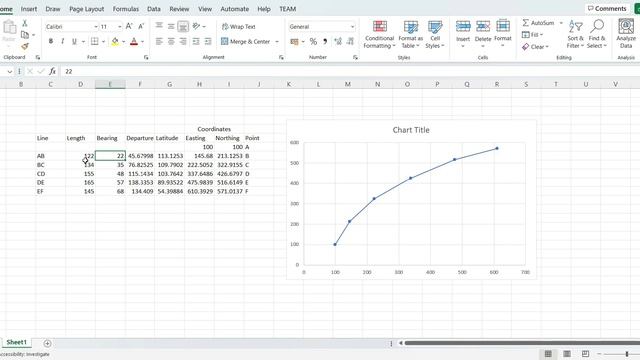The height and width of the screenshot is (360, 640).
Task: Expand AutoSum options arrow
Action: click(561, 23)
